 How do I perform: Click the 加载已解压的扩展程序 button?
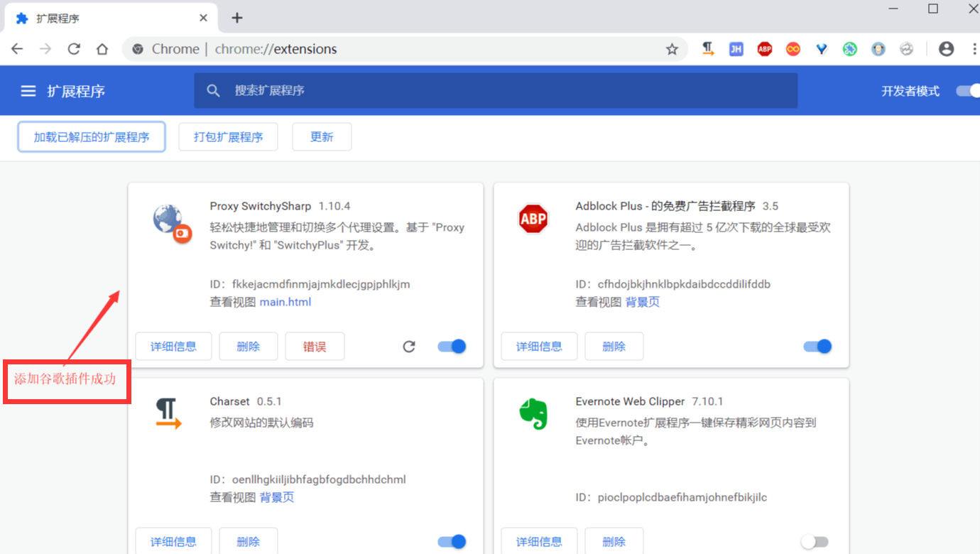(92, 137)
